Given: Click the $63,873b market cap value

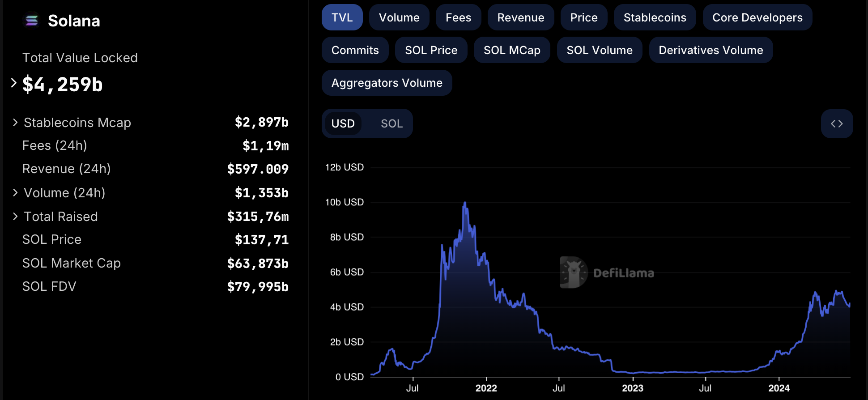Looking at the screenshot, I should [258, 264].
